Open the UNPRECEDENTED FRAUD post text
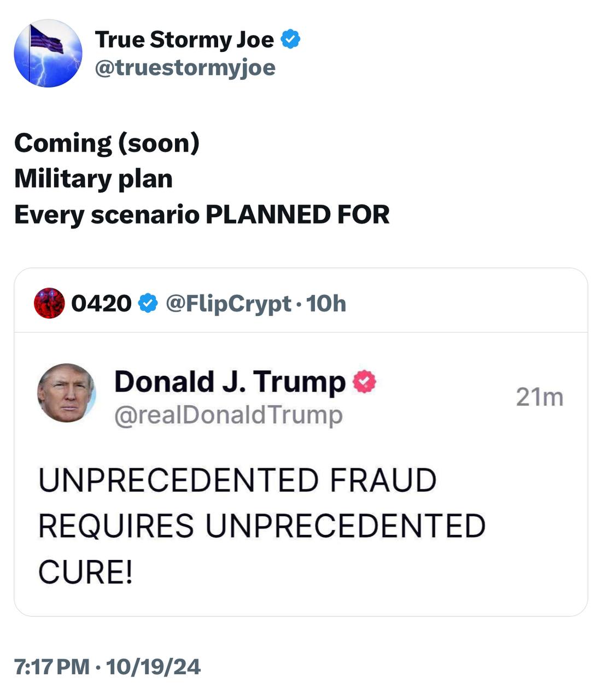 point(261,526)
